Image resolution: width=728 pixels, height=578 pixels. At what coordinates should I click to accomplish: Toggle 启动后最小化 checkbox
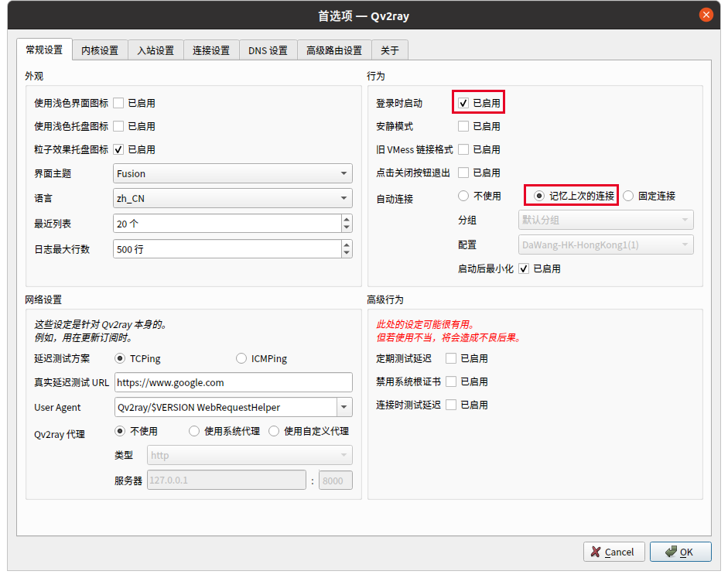(524, 268)
